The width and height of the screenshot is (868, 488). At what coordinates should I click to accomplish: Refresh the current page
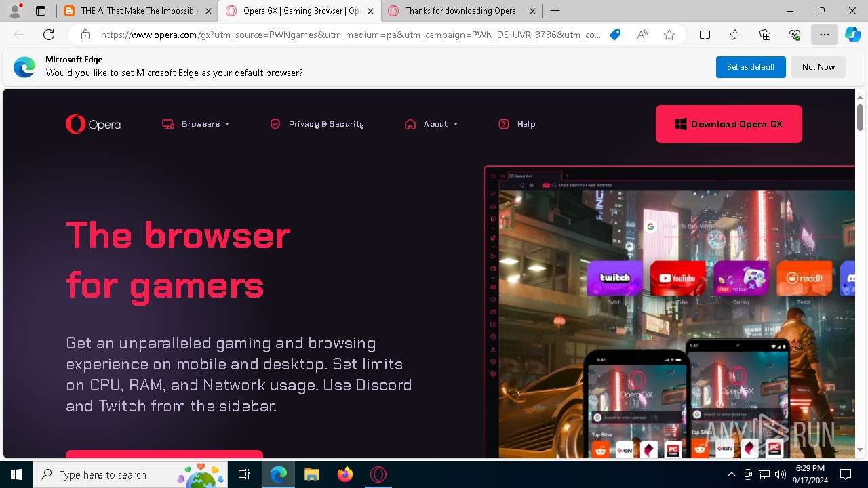[x=49, y=35]
